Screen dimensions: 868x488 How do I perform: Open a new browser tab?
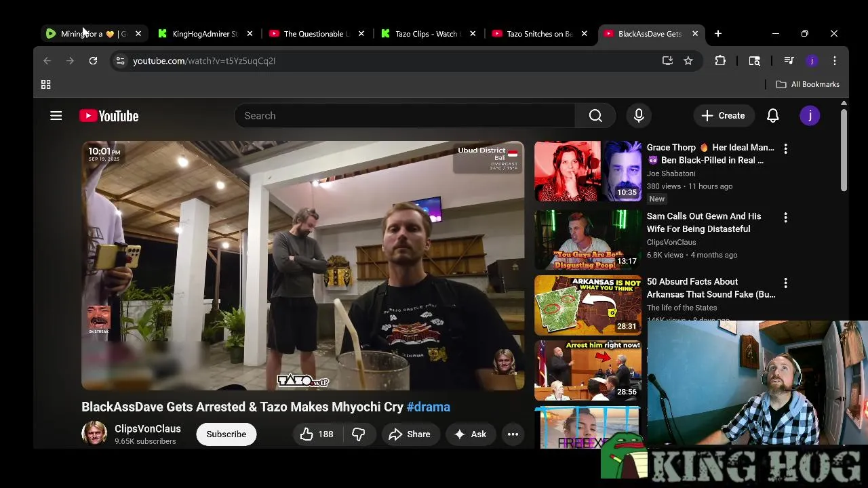(718, 34)
